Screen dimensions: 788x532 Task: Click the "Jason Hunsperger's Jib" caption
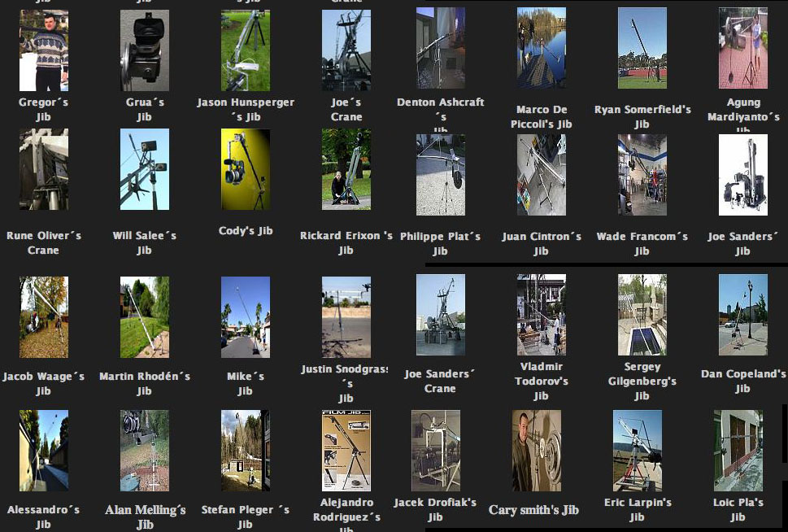[246, 110]
